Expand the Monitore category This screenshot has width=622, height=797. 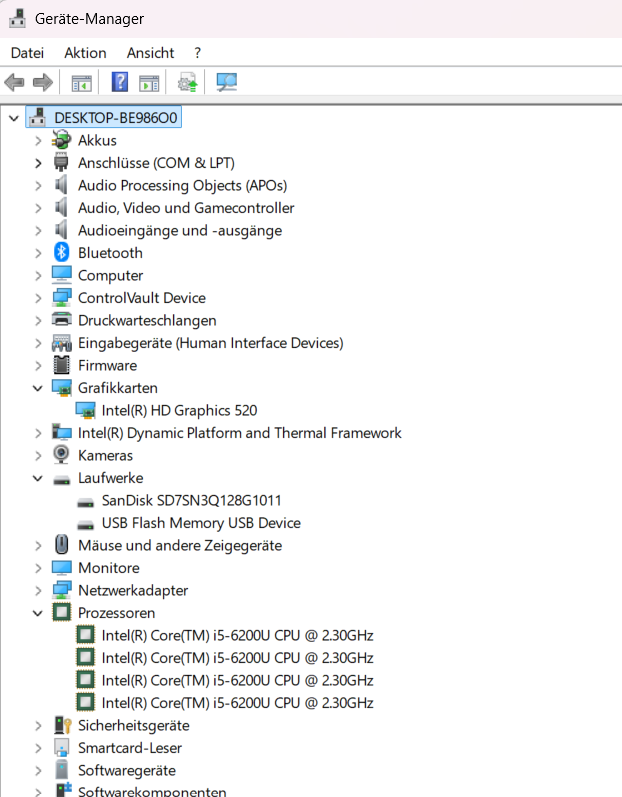(x=38, y=568)
